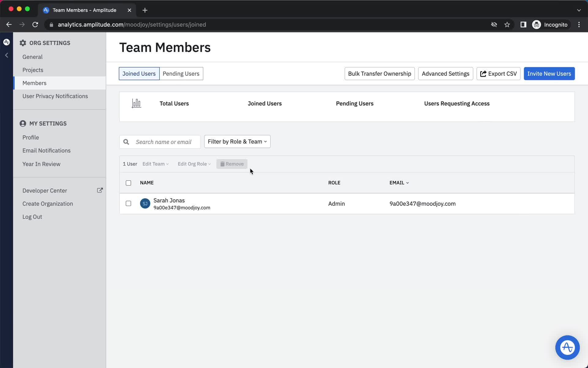Switch to Joined Users tab
This screenshot has width=588, height=368.
coord(139,74)
